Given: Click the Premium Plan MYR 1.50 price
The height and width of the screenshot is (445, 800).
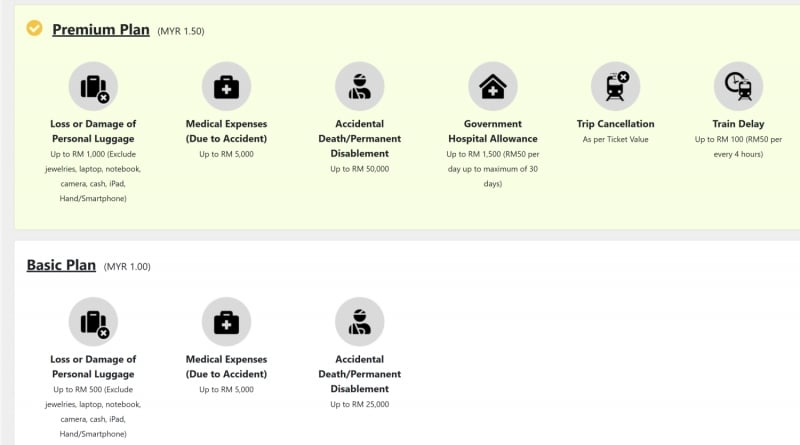Looking at the screenshot, I should pyautogui.click(x=181, y=31).
